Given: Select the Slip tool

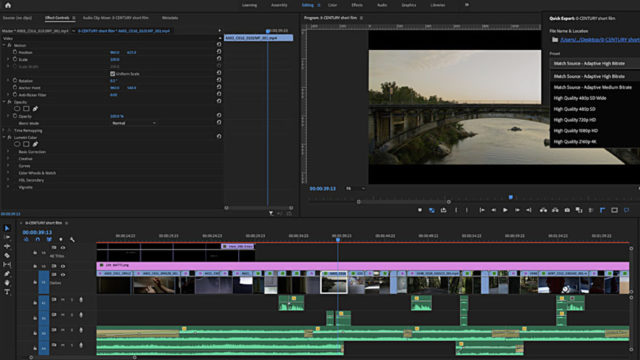Looking at the screenshot, I should 7,264.
